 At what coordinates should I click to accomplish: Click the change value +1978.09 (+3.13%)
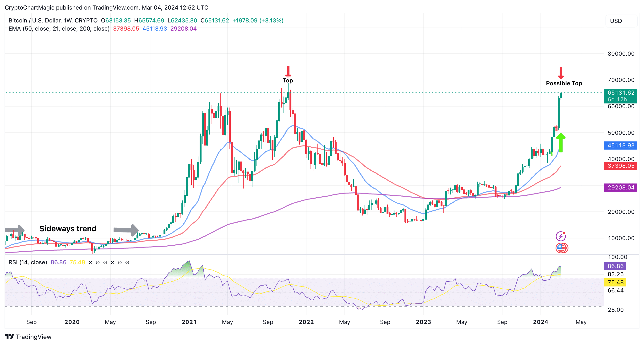coord(258,21)
